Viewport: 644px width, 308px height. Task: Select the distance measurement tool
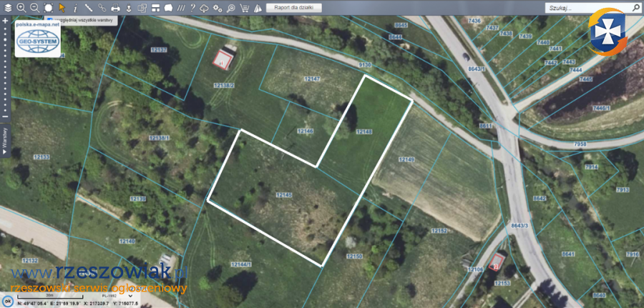[88, 8]
